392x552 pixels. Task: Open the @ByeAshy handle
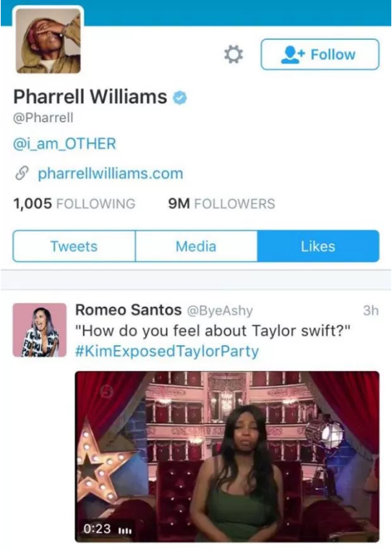220,311
